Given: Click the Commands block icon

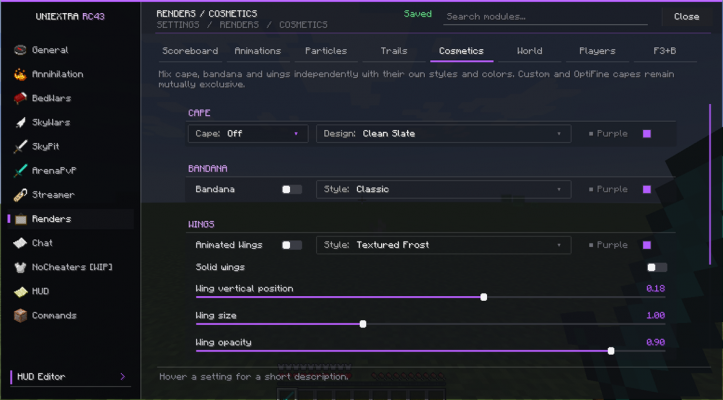Looking at the screenshot, I should [20, 316].
